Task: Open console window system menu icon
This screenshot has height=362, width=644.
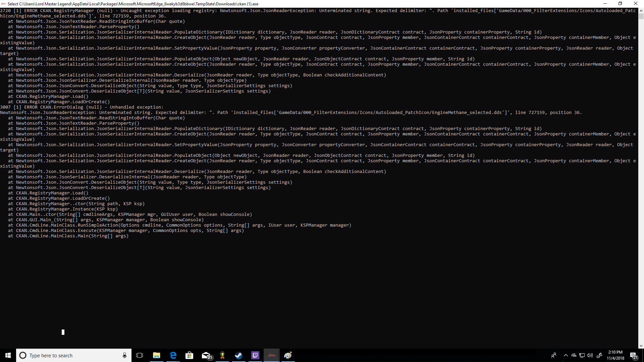Action: click(x=4, y=4)
